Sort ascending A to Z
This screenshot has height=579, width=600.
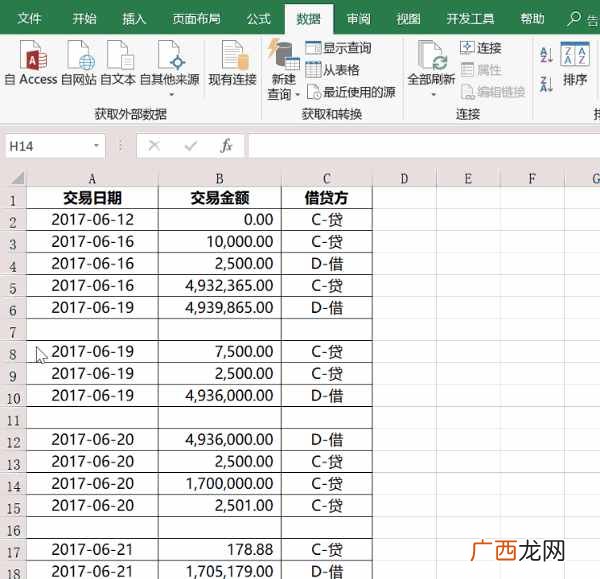pyautogui.click(x=546, y=54)
